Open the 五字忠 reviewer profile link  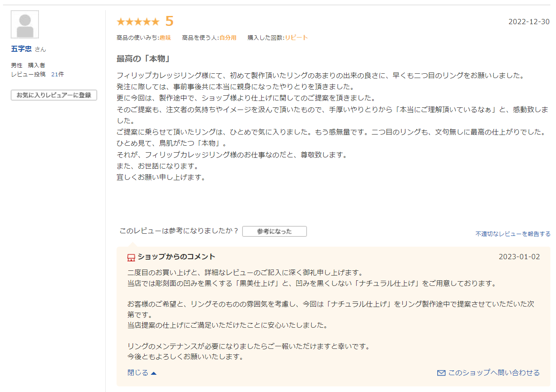22,49
